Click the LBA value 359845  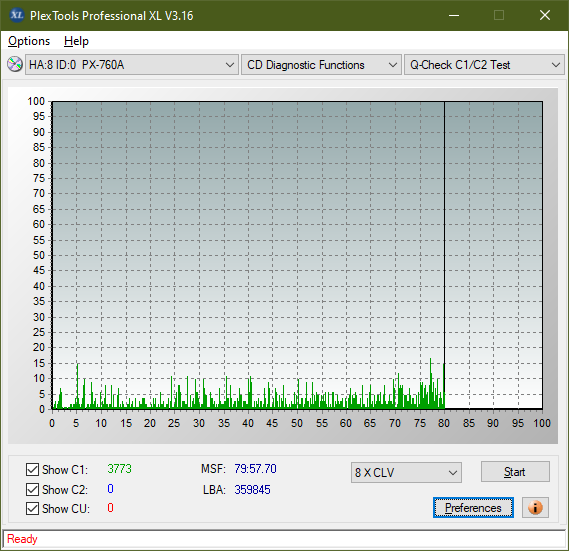[x=252, y=490]
